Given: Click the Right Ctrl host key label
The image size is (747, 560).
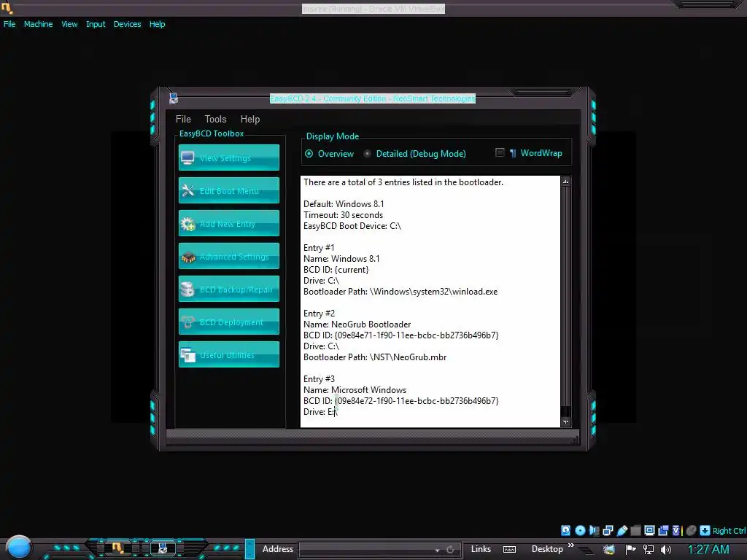Looking at the screenshot, I should click(729, 531).
